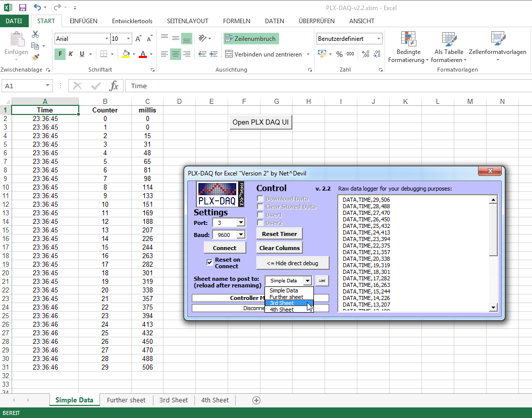Center cell text horizontally
Image resolution: width=532 pixels, height=418 pixels.
[x=176, y=54]
